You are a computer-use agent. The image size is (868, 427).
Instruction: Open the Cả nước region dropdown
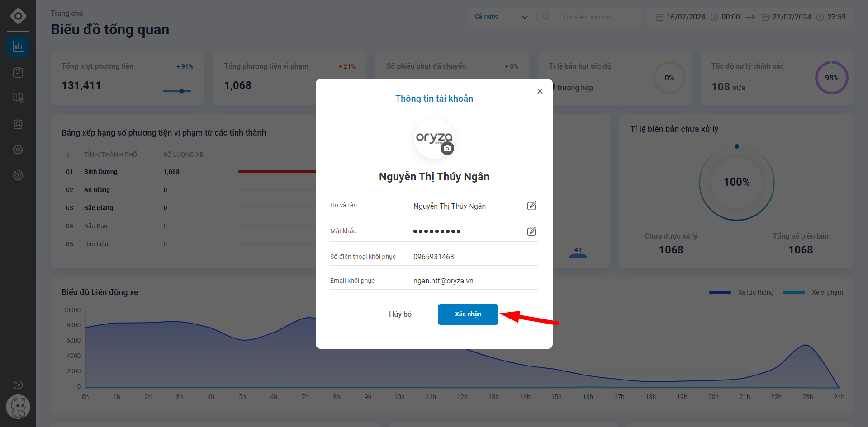tap(501, 17)
